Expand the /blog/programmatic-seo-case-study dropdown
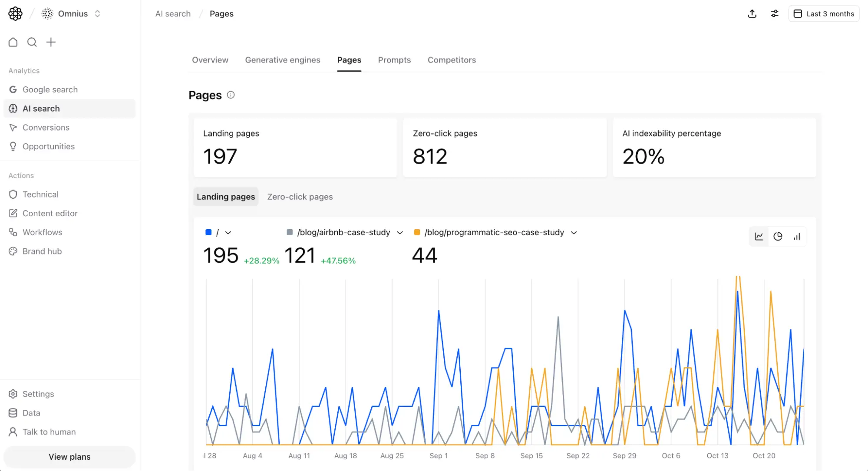This screenshot has width=868, height=471. click(x=573, y=233)
